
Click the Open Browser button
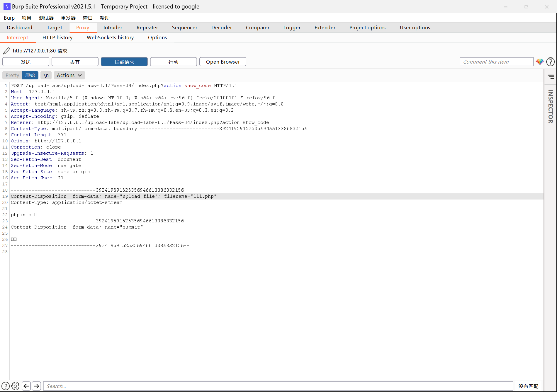point(223,62)
